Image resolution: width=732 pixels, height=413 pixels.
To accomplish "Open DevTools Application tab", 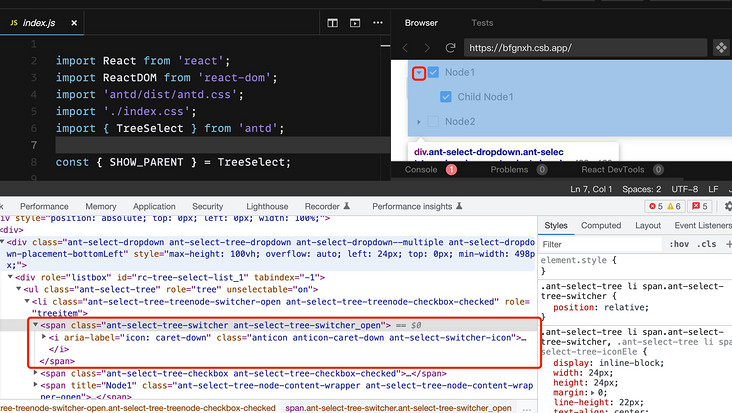I will pyautogui.click(x=154, y=206).
